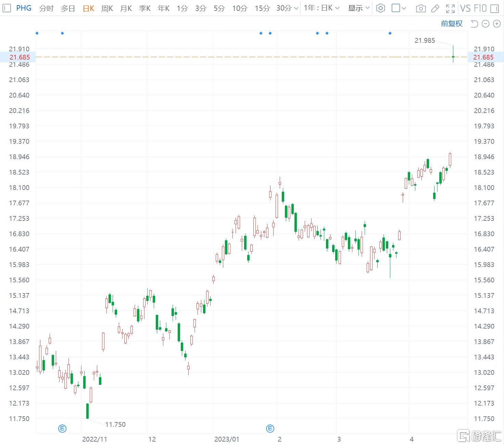Open the chart layout square dropdown
Image resolution: width=504 pixels, height=445 pixels.
tap(399, 8)
